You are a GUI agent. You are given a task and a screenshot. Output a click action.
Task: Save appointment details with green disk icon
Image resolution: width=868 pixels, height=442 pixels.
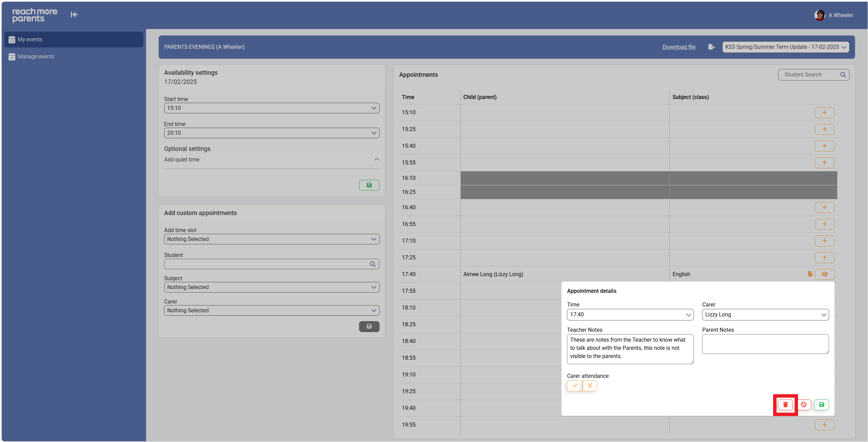[x=822, y=404]
